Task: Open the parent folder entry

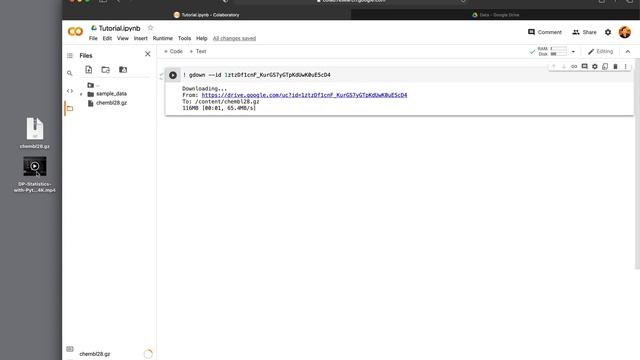Action: click(93, 85)
